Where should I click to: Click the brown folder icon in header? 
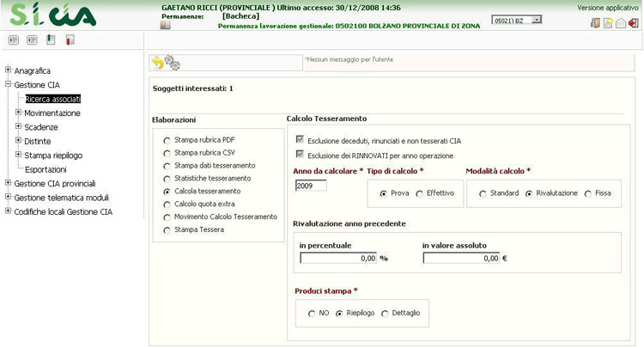(595, 23)
